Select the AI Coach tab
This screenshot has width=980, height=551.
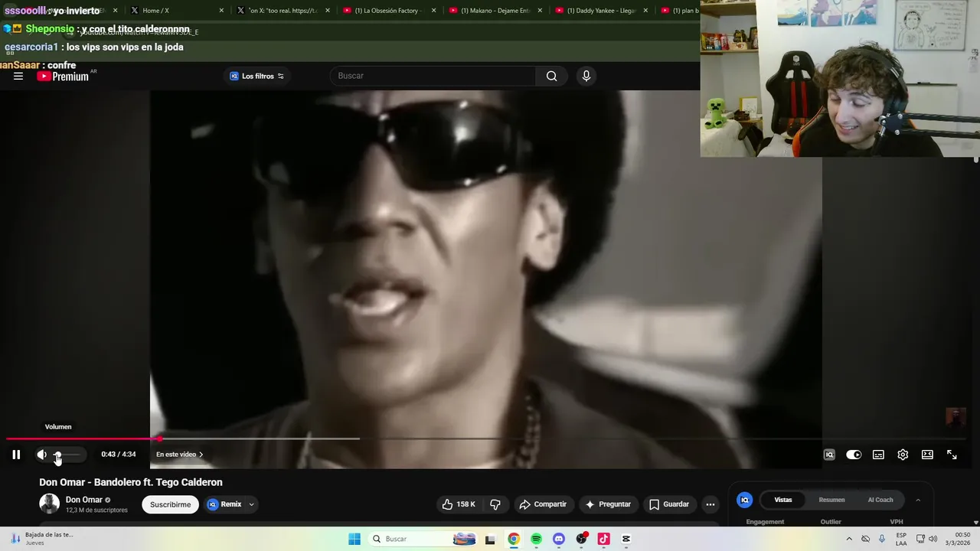(x=880, y=500)
